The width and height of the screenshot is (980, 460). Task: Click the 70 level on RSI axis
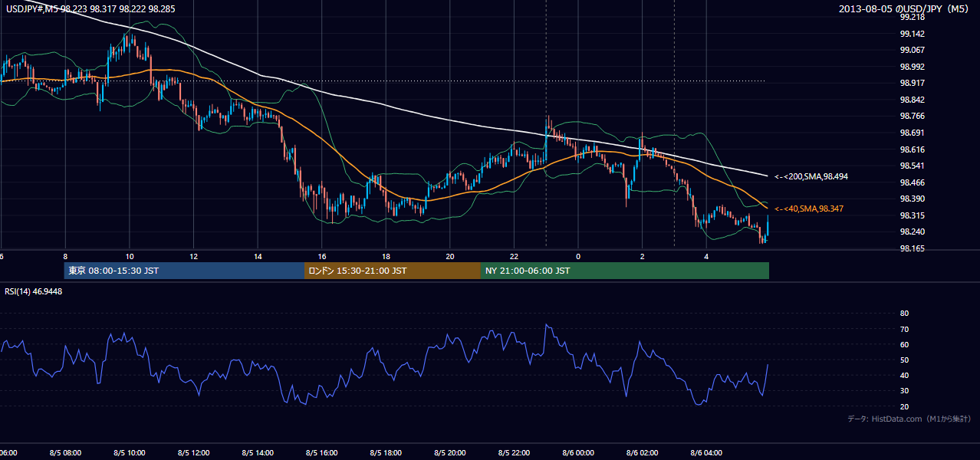point(904,329)
